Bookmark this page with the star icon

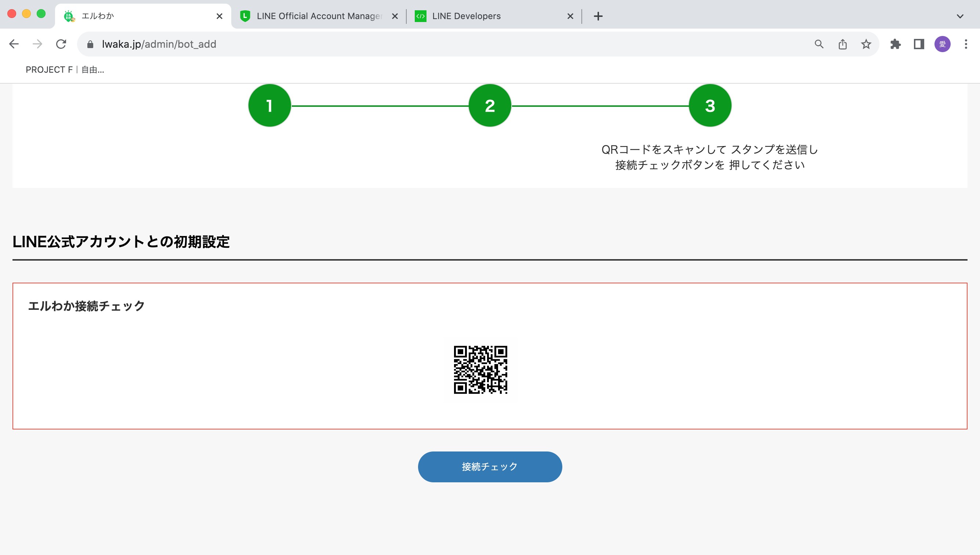(866, 44)
